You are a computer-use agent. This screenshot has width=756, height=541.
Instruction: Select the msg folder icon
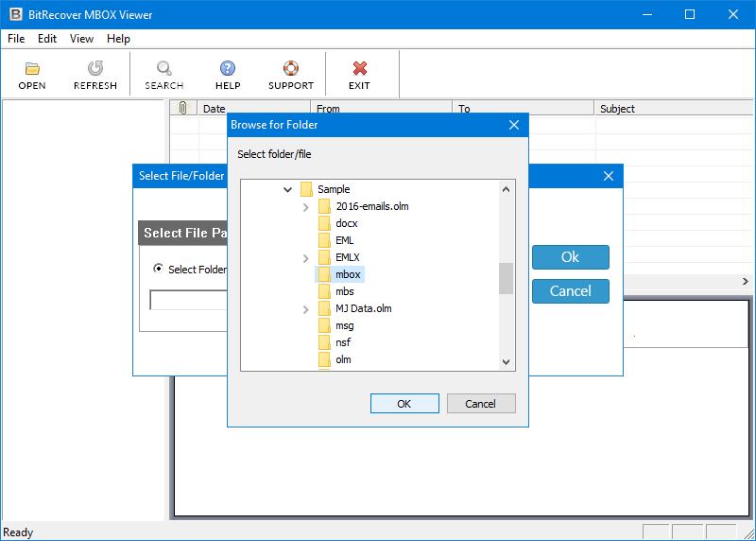point(324,325)
